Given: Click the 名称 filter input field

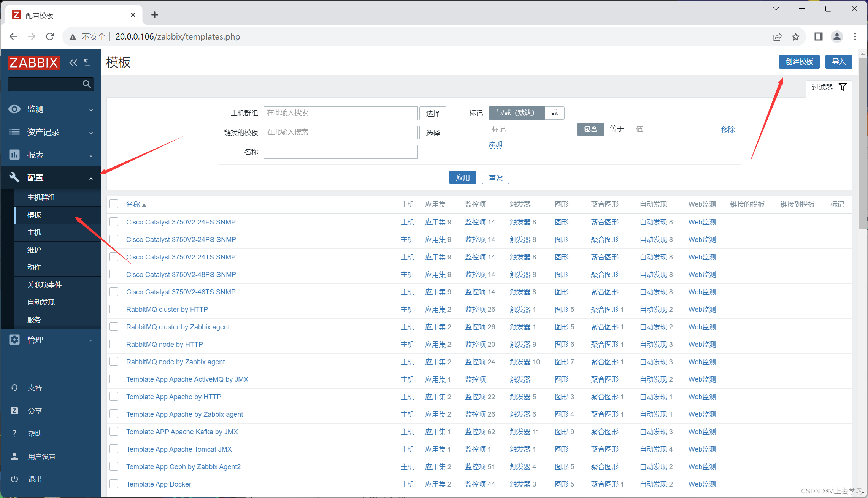Looking at the screenshot, I should point(341,152).
